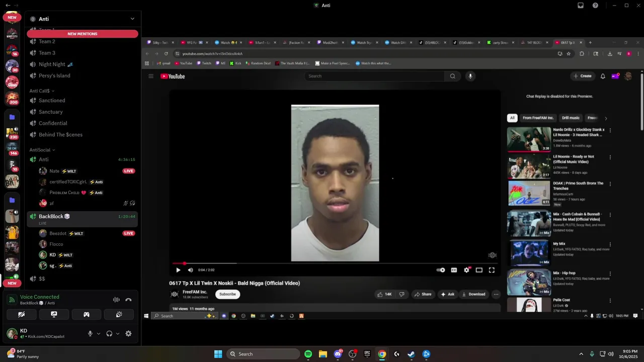Open options menu for 'Ready or Not' video
Viewport: 644px width, 362px height.
coord(610,157)
